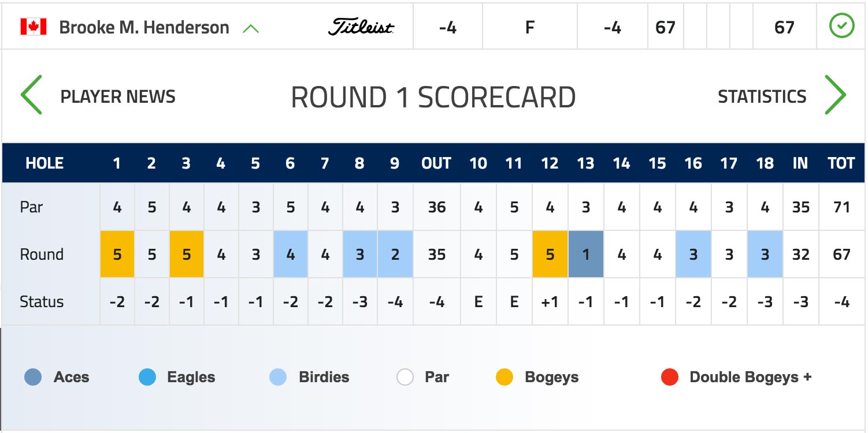This screenshot has height=433, width=868.
Task: Click the Eagles legend dot
Action: (147, 378)
